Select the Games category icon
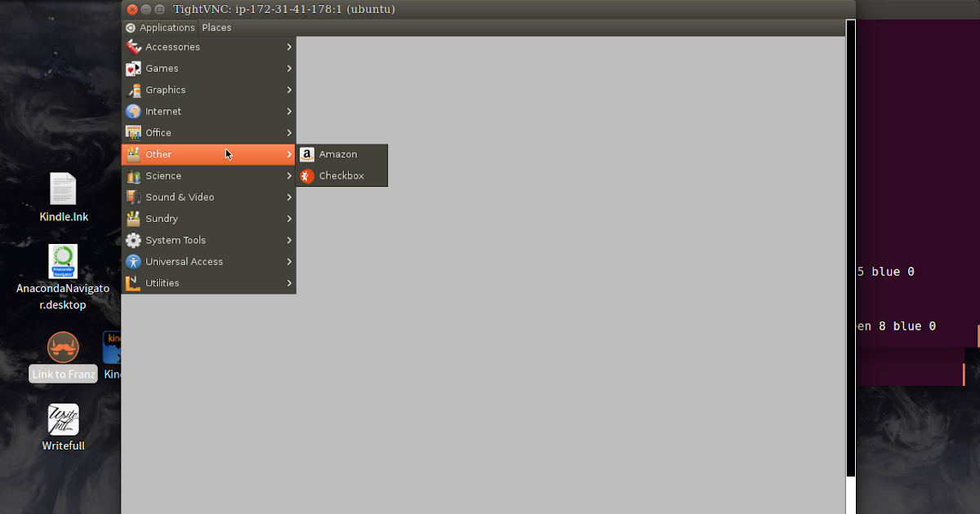Viewport: 980px width, 514px height. (x=133, y=68)
